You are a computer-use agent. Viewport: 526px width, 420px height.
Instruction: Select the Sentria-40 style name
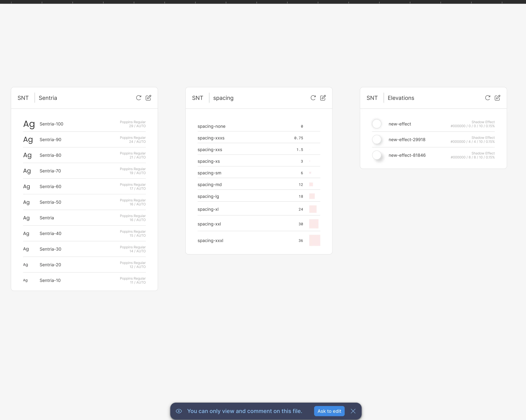[x=50, y=233]
